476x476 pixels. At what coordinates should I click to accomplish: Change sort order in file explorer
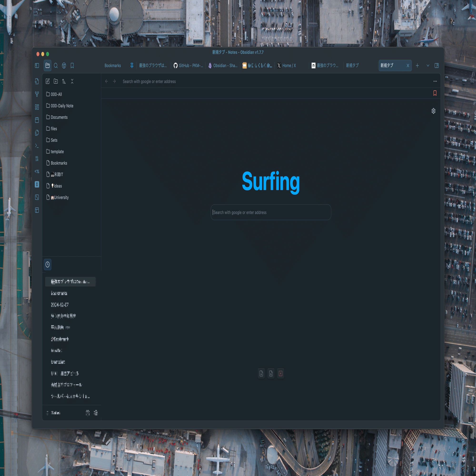[64, 81]
